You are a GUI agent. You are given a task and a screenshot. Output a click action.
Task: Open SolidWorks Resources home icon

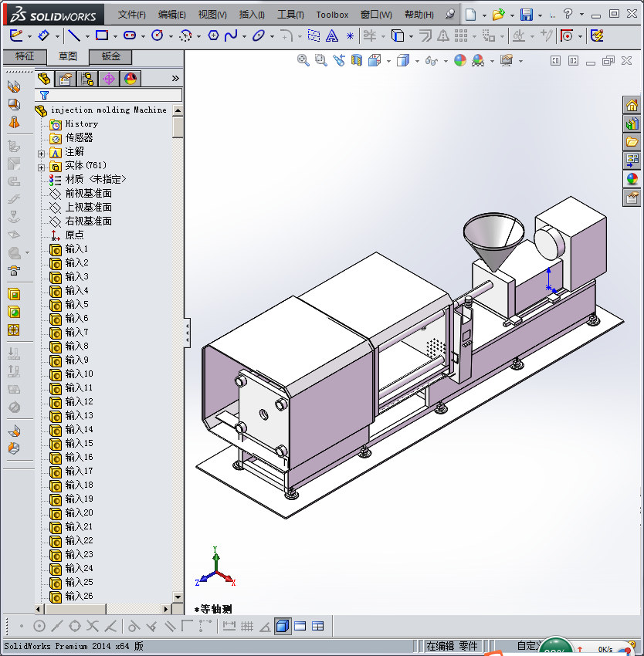(632, 106)
